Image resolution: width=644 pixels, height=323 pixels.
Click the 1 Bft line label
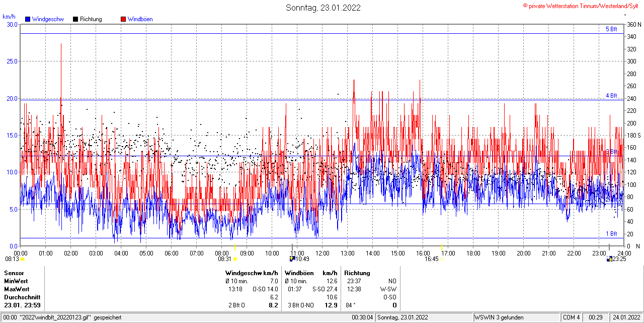(x=611, y=233)
